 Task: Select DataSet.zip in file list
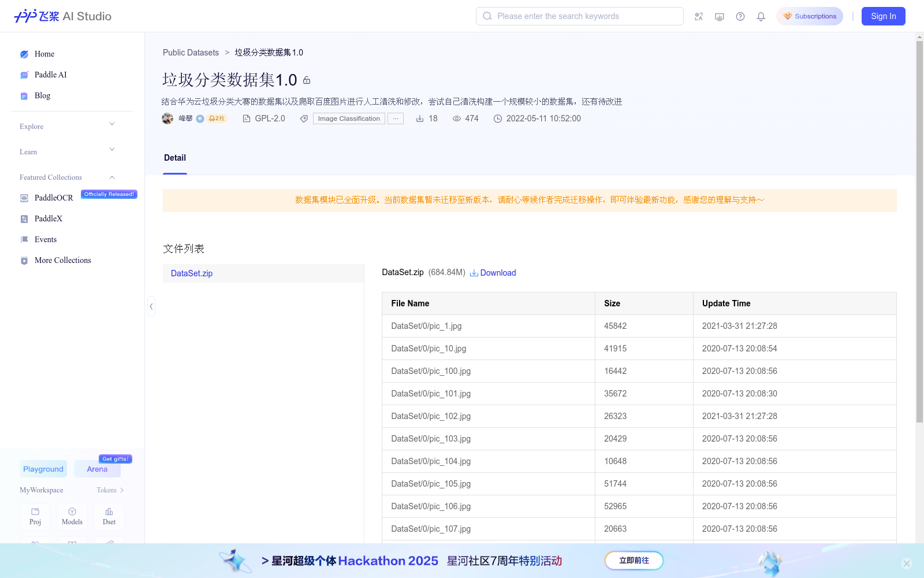pyautogui.click(x=263, y=273)
